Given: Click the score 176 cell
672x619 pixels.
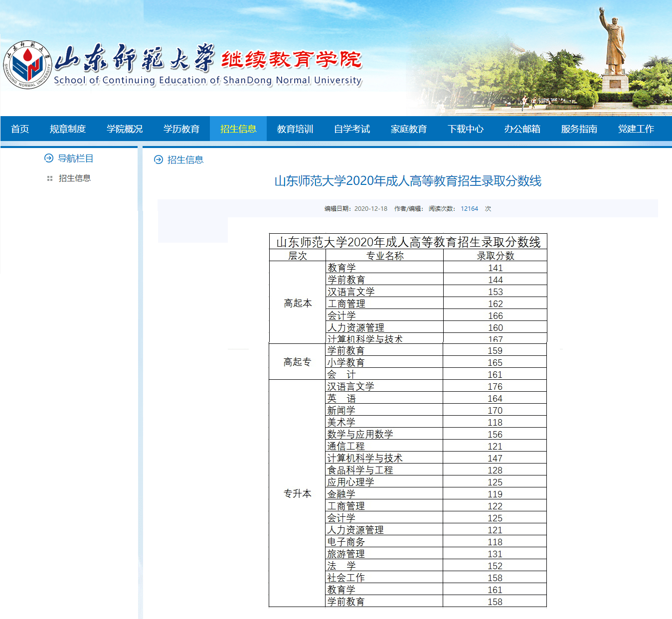Looking at the screenshot, I should pos(495,387).
